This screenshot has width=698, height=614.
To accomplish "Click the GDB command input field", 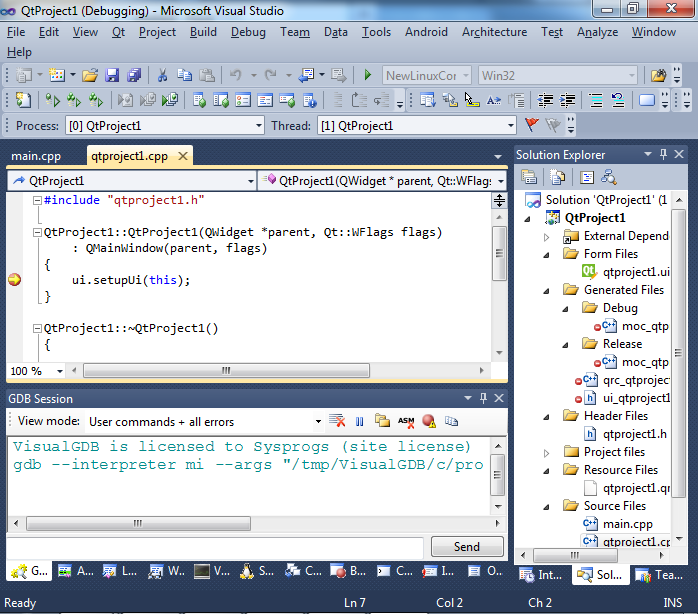I will pyautogui.click(x=215, y=547).
